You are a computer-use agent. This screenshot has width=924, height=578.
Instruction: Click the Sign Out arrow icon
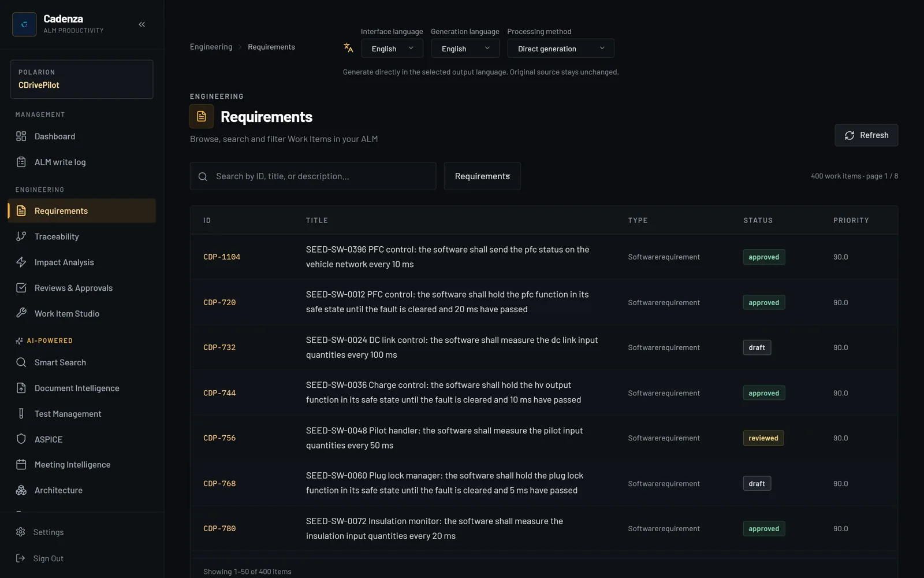point(21,558)
